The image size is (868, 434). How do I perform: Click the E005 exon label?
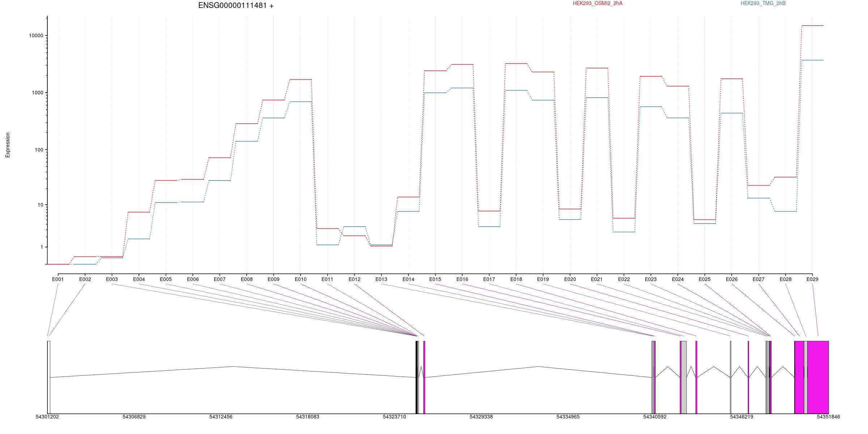[x=166, y=279]
